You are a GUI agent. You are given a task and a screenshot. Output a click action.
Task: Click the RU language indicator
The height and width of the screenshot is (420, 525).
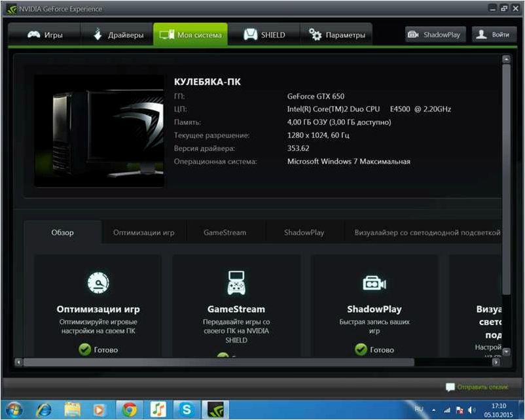pyautogui.click(x=418, y=409)
